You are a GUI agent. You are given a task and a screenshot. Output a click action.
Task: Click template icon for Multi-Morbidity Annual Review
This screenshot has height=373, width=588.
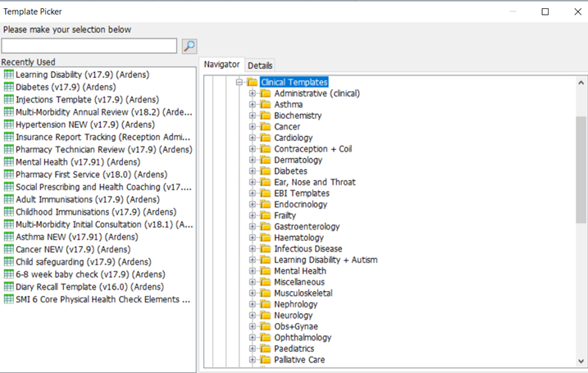click(x=9, y=111)
